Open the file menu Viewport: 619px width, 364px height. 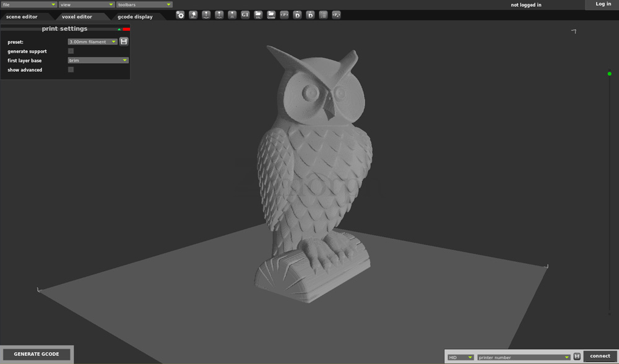coord(28,4)
